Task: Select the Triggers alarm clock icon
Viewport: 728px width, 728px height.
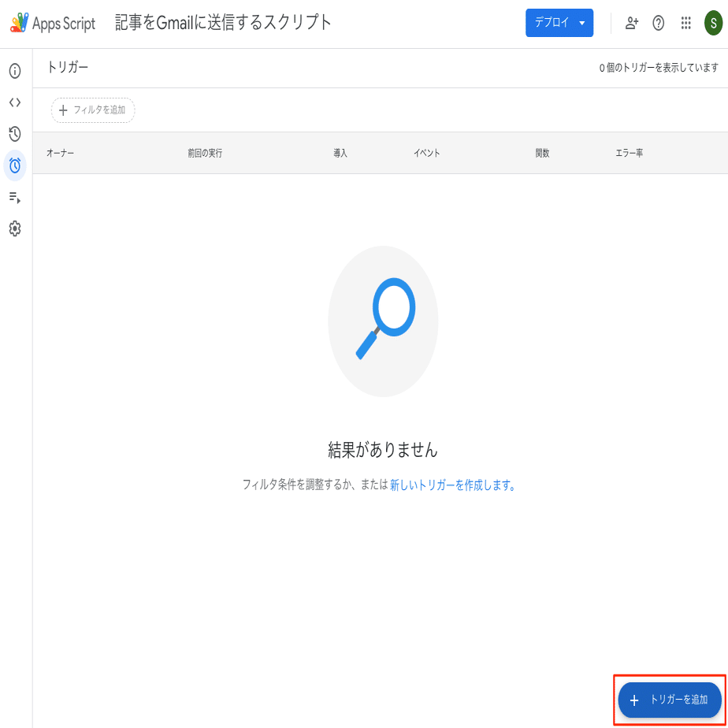Action: click(x=15, y=165)
